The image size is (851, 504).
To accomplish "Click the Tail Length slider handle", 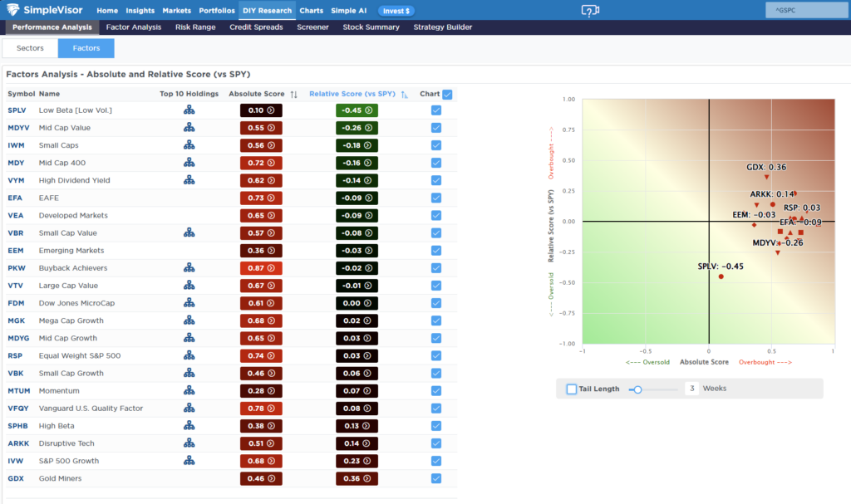I will (637, 389).
